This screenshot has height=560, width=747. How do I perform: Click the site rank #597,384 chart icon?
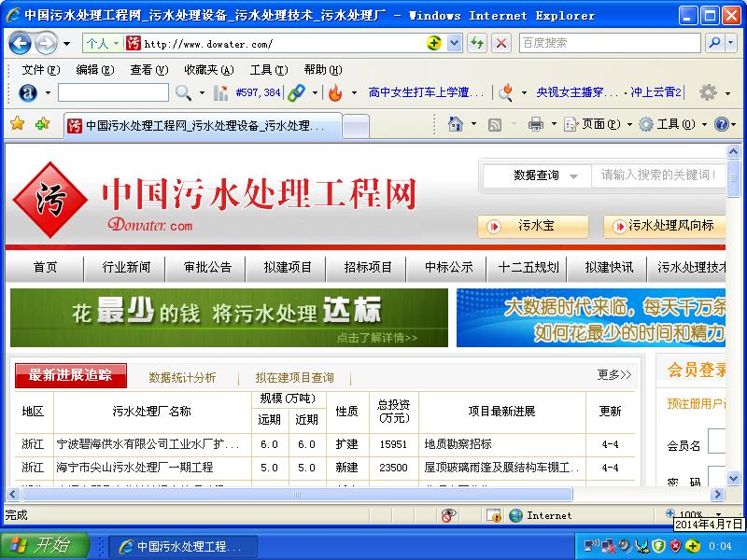coord(220,92)
